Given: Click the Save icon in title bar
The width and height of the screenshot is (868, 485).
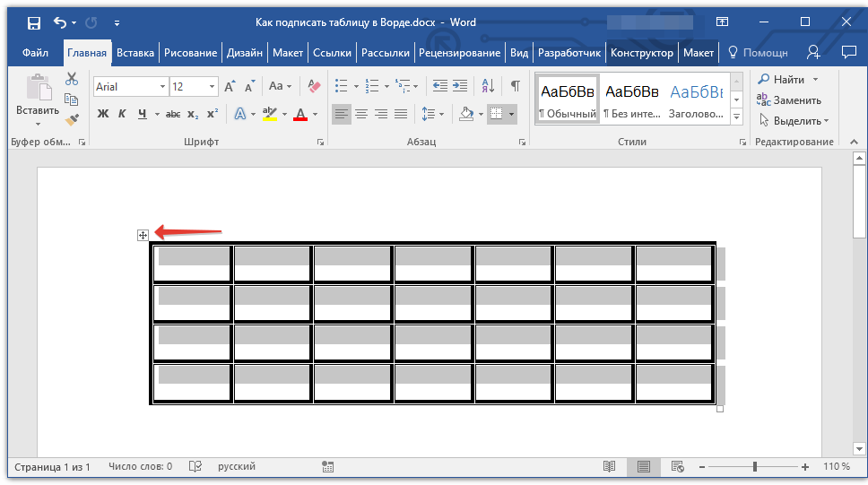Looking at the screenshot, I should 33,22.
